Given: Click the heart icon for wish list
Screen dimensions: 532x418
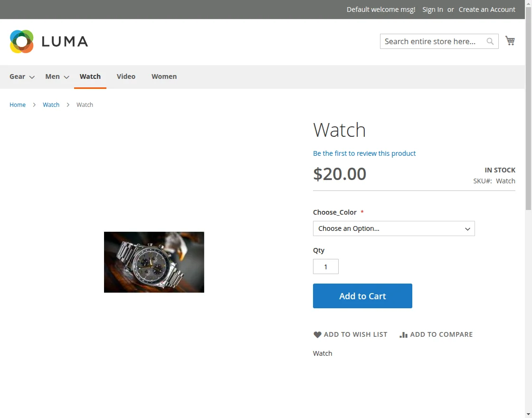Looking at the screenshot, I should point(317,334).
